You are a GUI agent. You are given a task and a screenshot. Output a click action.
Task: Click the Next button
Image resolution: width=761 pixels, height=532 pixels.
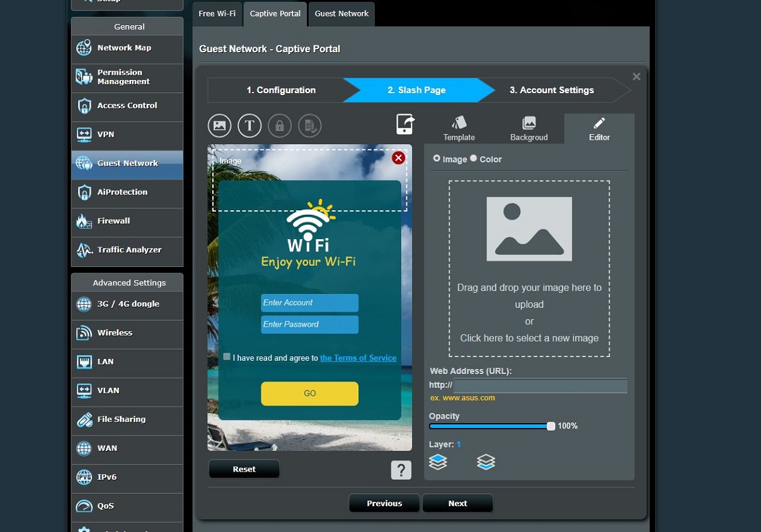coord(457,503)
